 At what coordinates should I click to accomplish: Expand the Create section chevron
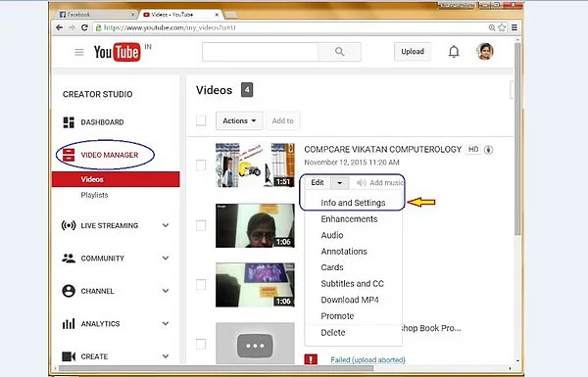(166, 356)
